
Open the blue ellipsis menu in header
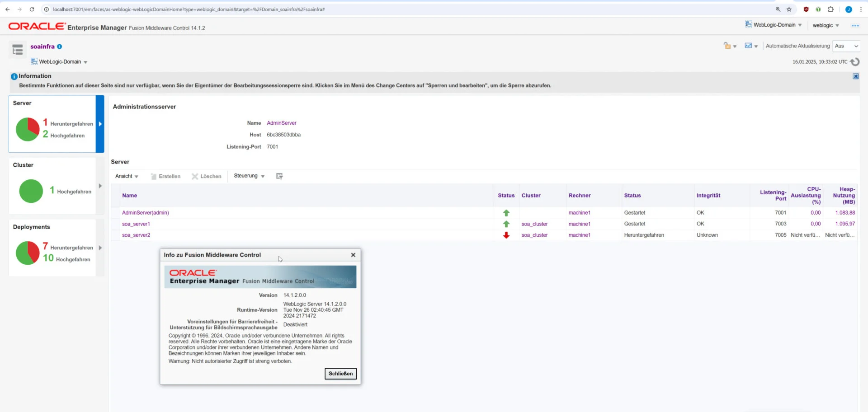855,26
